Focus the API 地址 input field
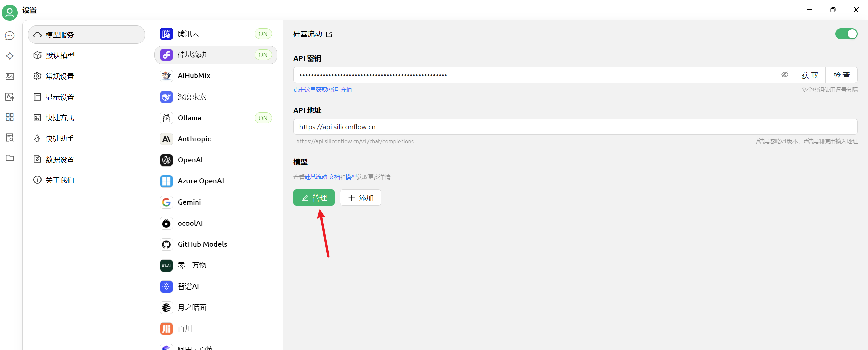Image resolution: width=868 pixels, height=350 pixels. pyautogui.click(x=575, y=127)
